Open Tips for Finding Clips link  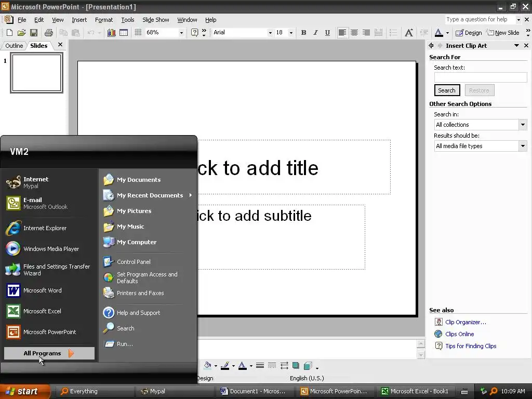pos(471,345)
